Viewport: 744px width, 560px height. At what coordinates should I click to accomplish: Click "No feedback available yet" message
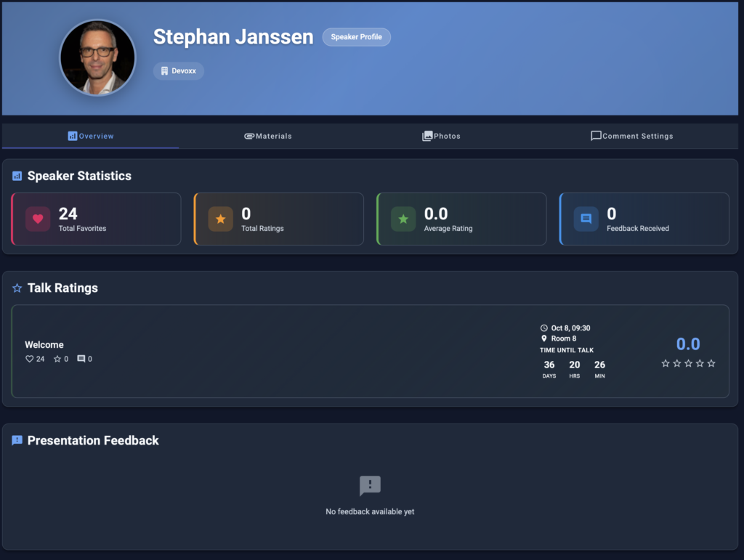[370, 511]
